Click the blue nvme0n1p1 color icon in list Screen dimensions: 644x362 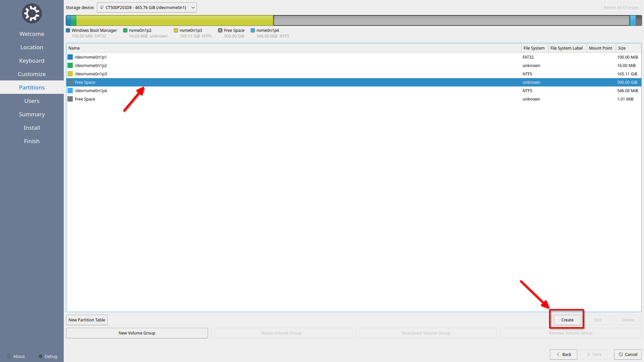pyautogui.click(x=70, y=57)
